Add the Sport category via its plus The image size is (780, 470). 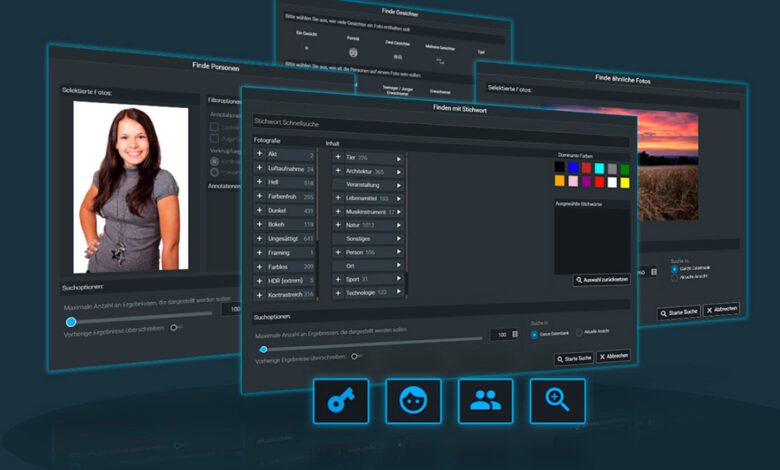coord(338,279)
